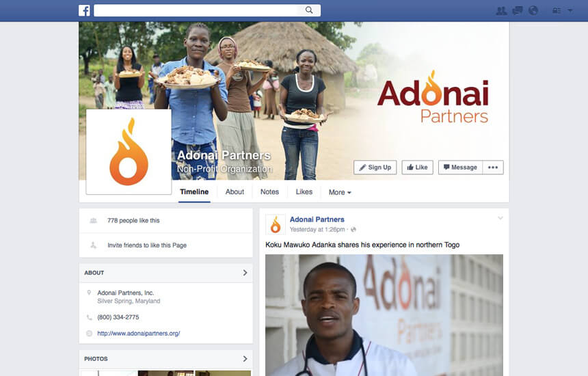Click the Sign Up button
The image size is (588, 376).
point(375,167)
